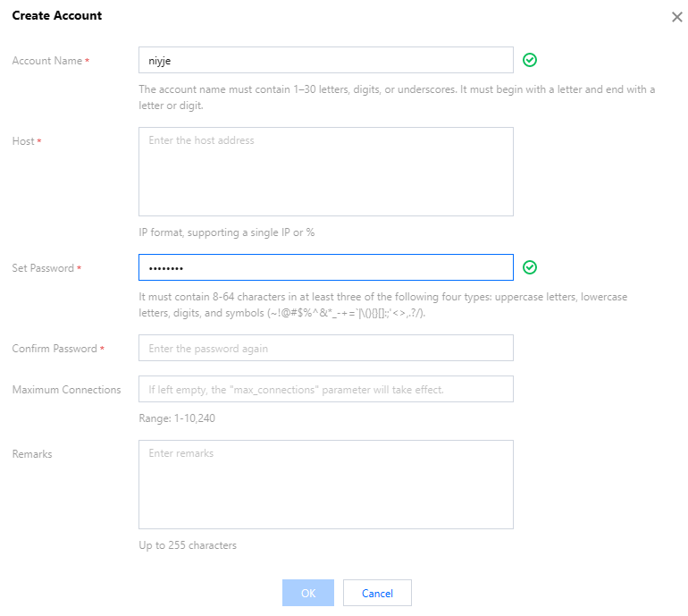688x616 pixels.
Task: Close the Create Account dialog
Action: (676, 17)
